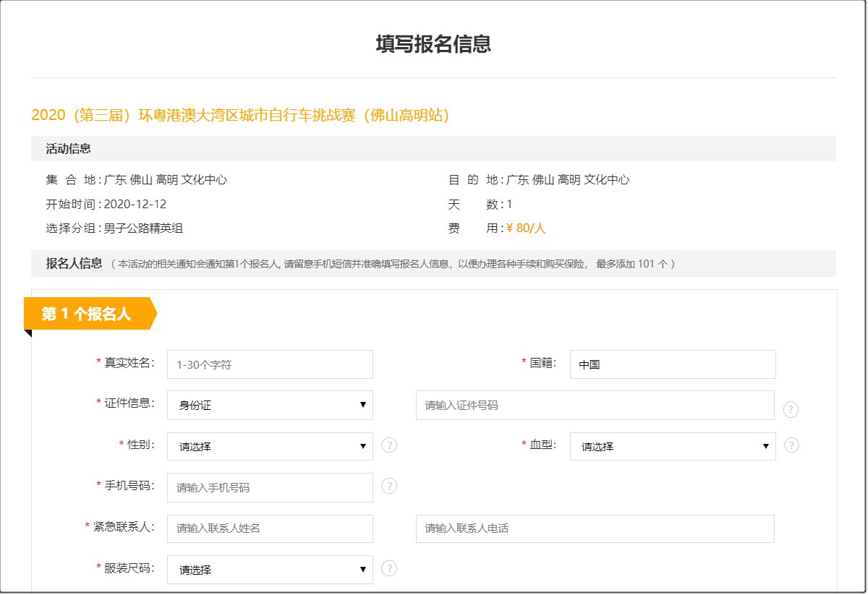Click the 第 1 个报名人 banner

coord(87,314)
